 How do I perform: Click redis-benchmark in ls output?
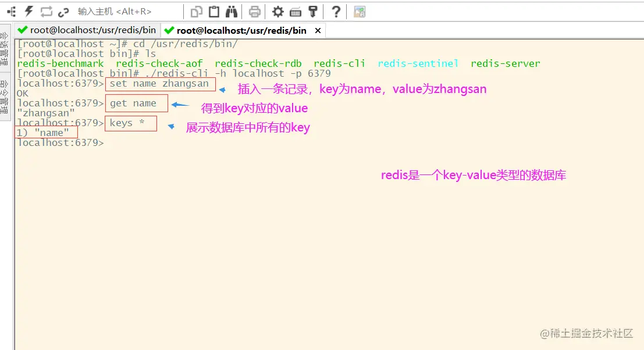tap(61, 63)
